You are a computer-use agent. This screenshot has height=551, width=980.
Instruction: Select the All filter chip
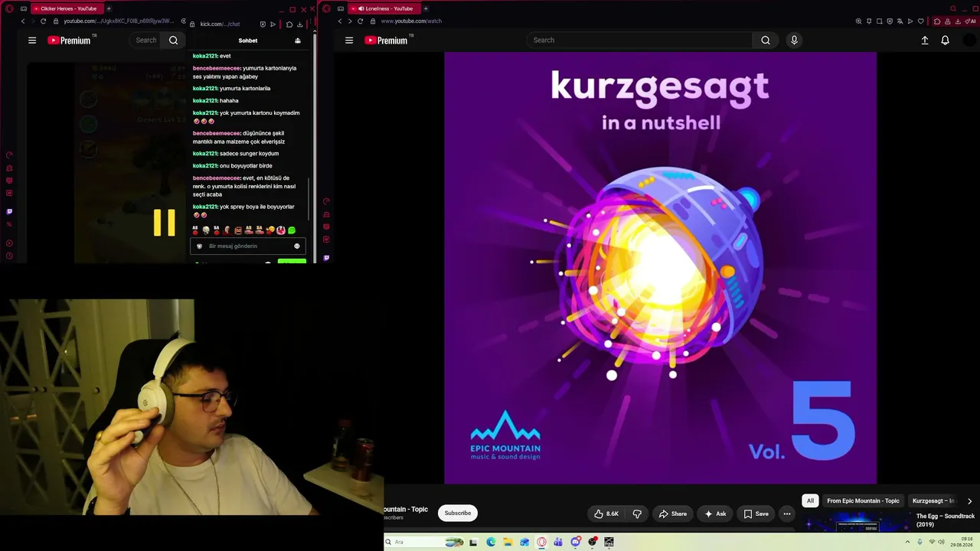click(x=810, y=500)
